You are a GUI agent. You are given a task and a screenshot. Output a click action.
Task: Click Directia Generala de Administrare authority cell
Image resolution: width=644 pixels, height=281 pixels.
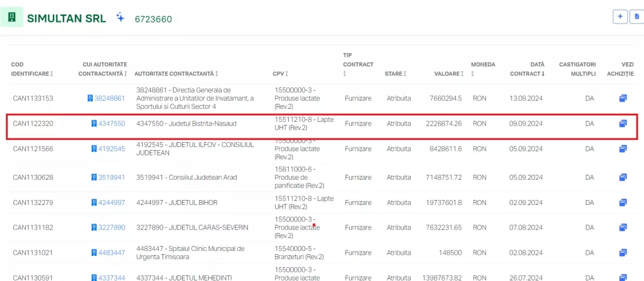pyautogui.click(x=195, y=98)
